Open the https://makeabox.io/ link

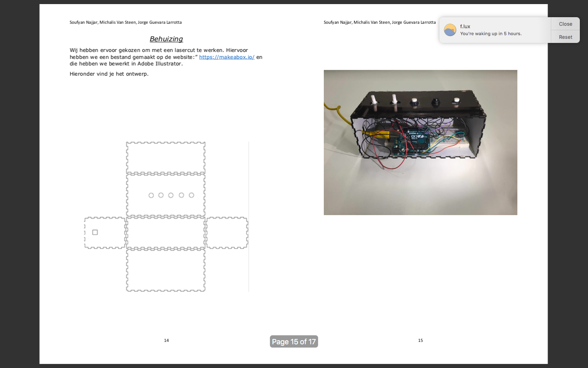coord(227,57)
